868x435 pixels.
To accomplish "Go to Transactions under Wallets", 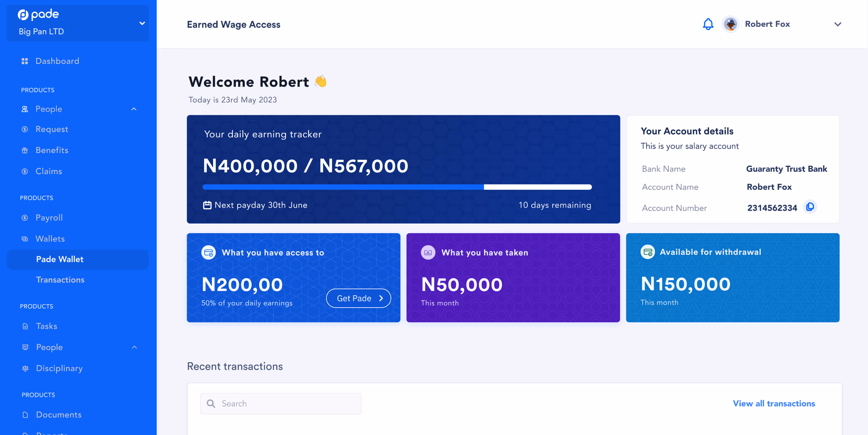I will [x=60, y=280].
